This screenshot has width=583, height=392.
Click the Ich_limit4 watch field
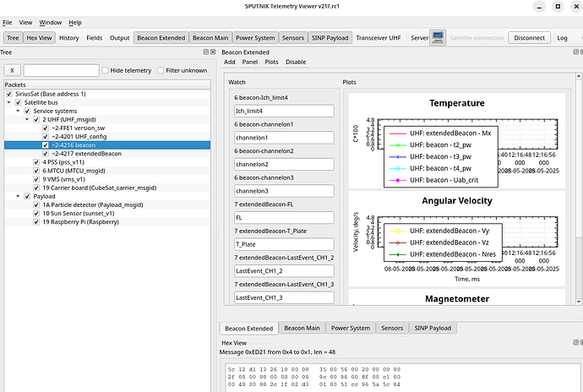click(x=285, y=111)
